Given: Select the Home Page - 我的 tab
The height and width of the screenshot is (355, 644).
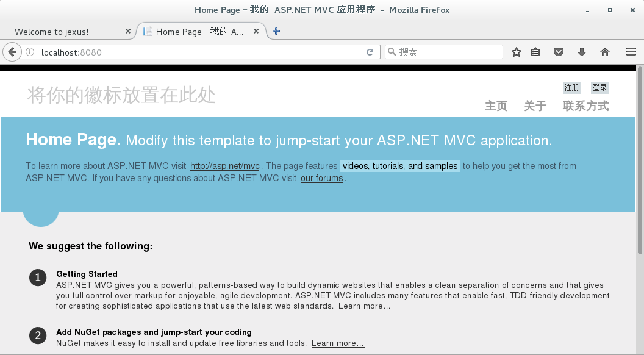Looking at the screenshot, I should pos(200,32).
